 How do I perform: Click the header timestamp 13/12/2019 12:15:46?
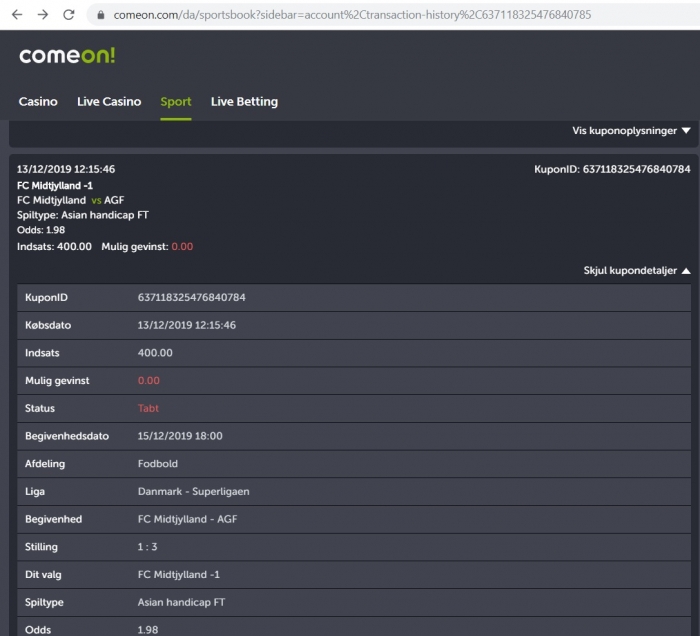[x=66, y=169]
